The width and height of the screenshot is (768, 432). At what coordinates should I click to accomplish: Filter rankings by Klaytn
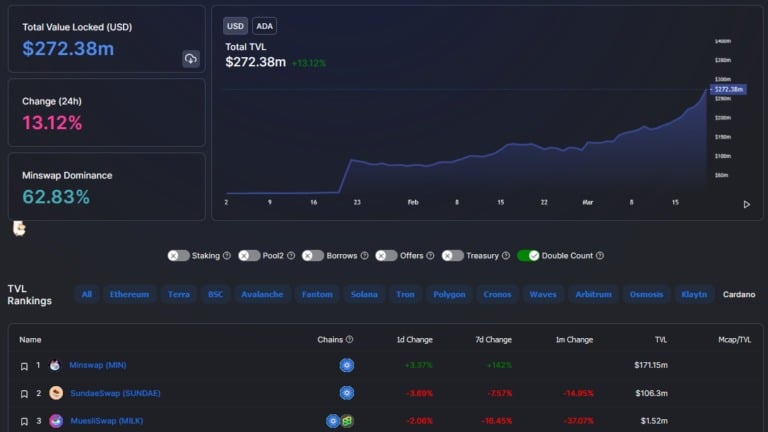click(694, 294)
